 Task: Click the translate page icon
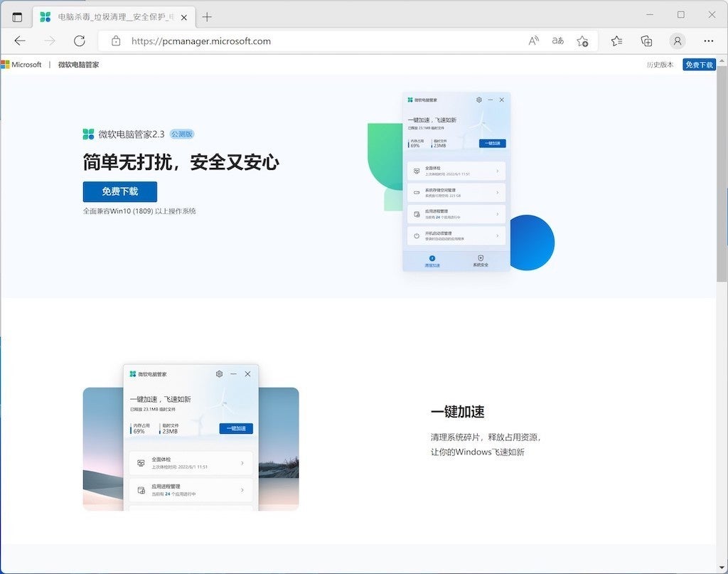coord(557,41)
